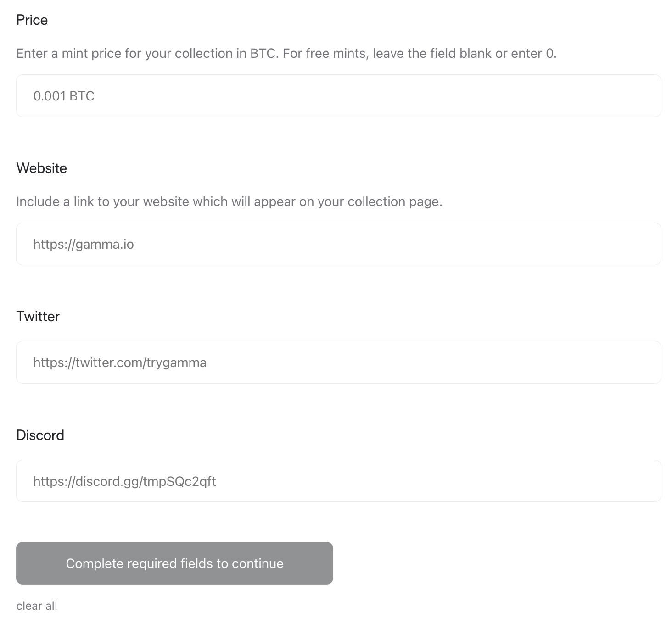Reset the form using clear all
This screenshot has height=624, width=672.
37,606
